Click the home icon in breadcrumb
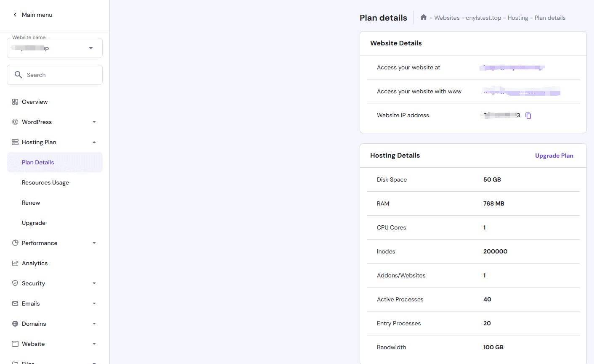 (423, 18)
